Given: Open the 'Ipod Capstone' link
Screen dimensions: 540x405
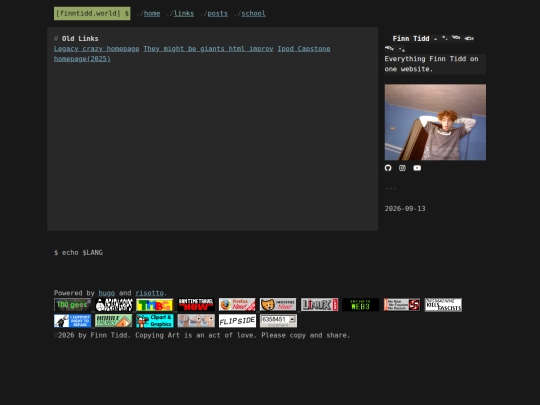Looking at the screenshot, I should (x=304, y=49).
